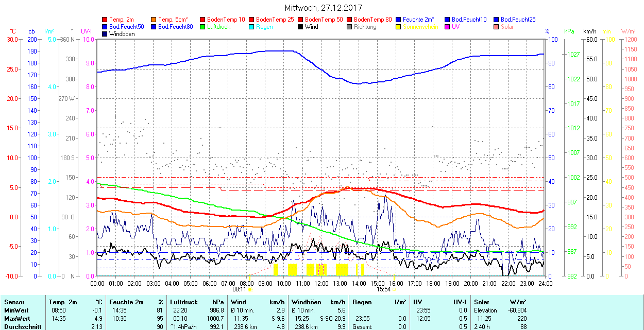Click the dark Windböen legend swatch
Viewport: 644px width, 330px height.
(x=105, y=34)
